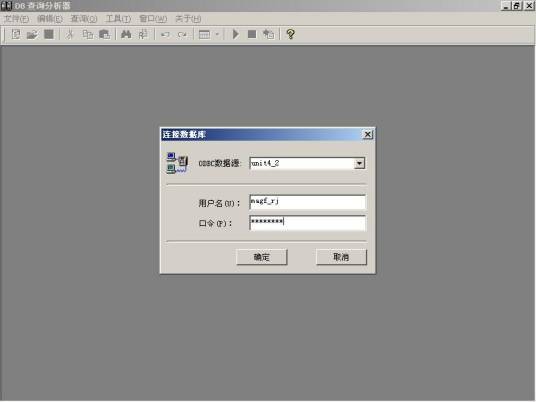Restore the DB 查询分析器 window
The image size is (536, 402).
click(517, 6)
